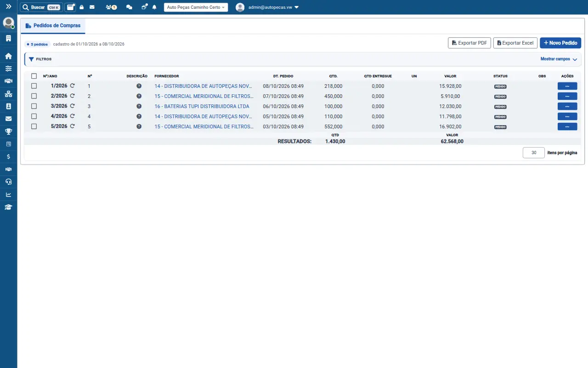Open the mail icon in top bar
Image resolution: width=588 pixels, height=368 pixels.
tap(92, 7)
